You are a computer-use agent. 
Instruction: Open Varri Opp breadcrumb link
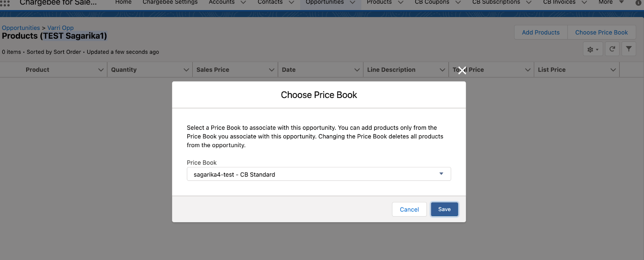pos(60,28)
